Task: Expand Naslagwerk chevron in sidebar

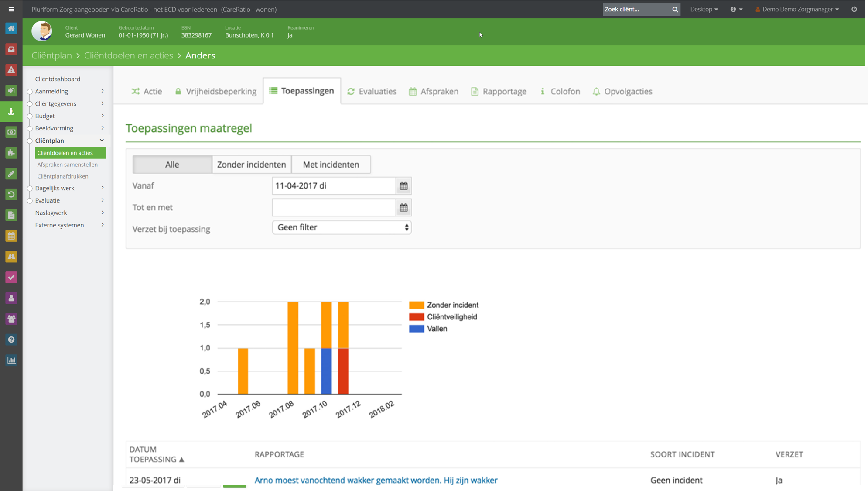Action: click(x=103, y=213)
